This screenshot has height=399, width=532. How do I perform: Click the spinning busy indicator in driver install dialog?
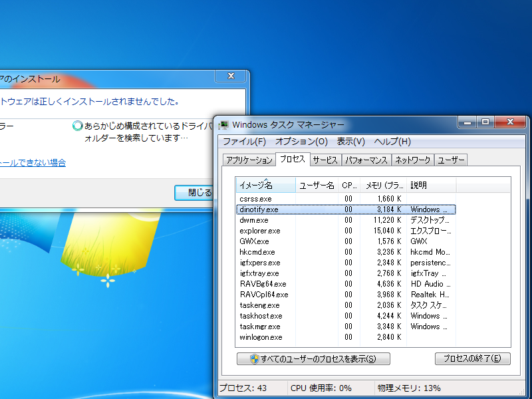77,126
